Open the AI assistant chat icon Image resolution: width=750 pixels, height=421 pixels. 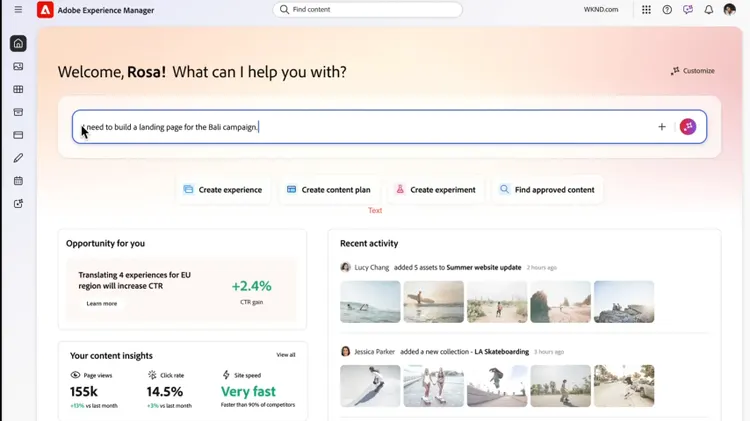(688, 10)
